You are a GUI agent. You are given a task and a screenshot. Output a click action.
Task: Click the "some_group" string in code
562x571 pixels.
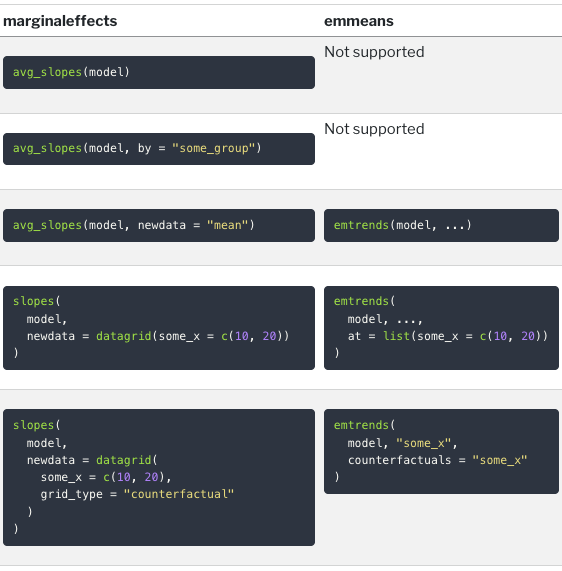(x=214, y=148)
